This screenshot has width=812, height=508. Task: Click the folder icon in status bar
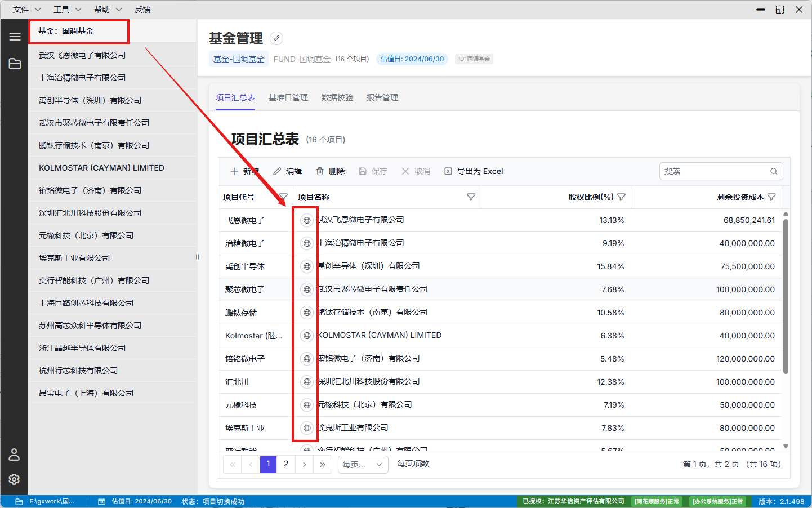[x=19, y=501]
